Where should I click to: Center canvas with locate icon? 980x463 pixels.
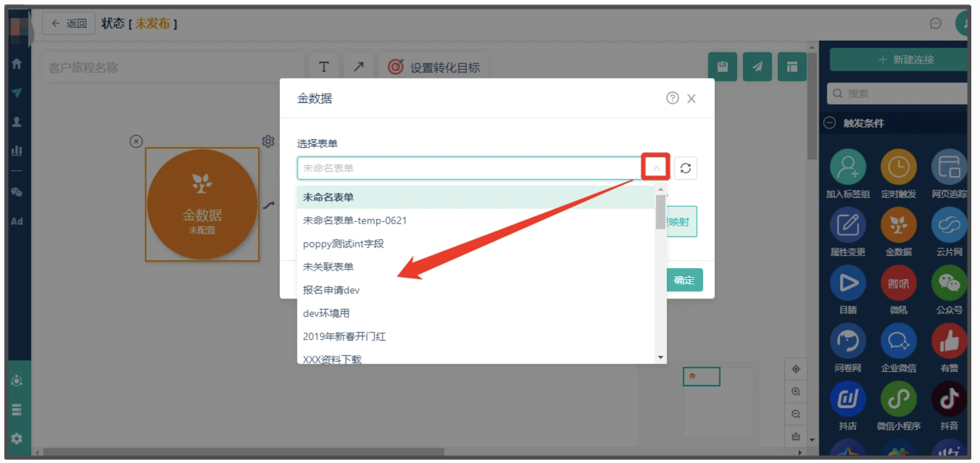pos(796,369)
